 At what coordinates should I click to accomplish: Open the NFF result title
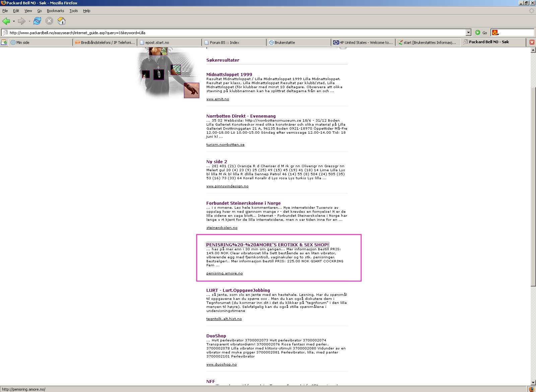point(211,381)
